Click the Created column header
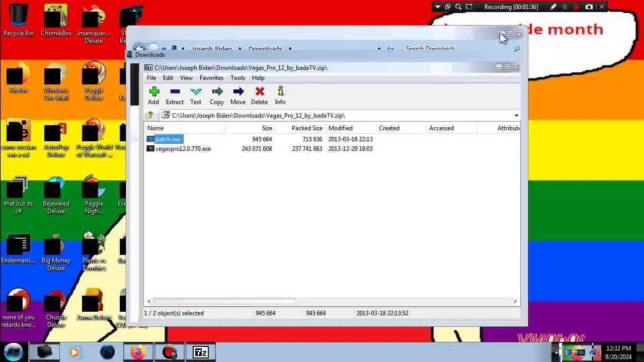This screenshot has width=644, height=362. [x=401, y=128]
